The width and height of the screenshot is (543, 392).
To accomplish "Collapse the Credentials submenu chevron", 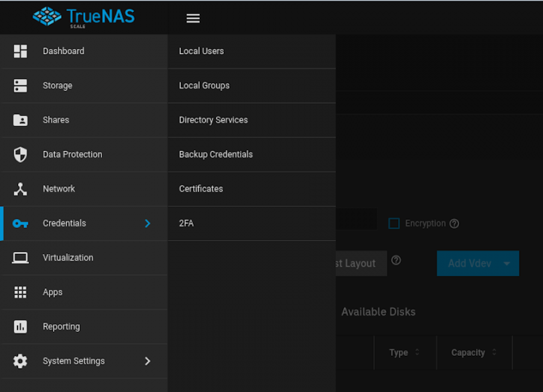I will tap(147, 223).
